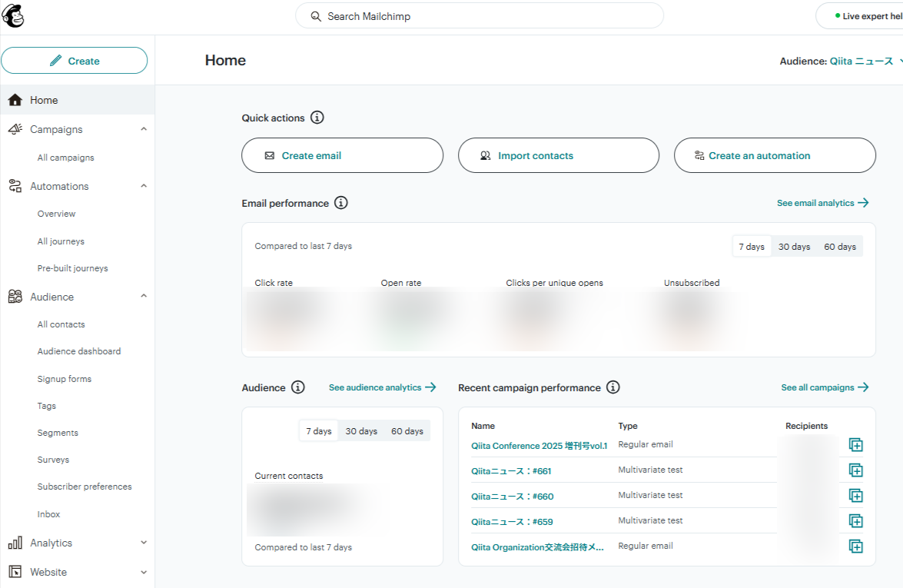Open Qiita Conference 2025 増刊号vol.1 campaign
The image size is (903, 588).
539,446
